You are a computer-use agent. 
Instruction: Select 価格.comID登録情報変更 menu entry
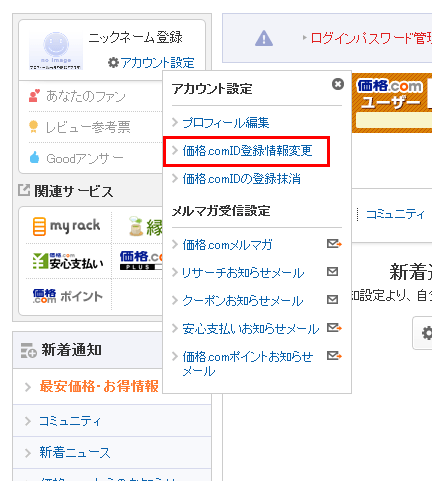(247, 151)
